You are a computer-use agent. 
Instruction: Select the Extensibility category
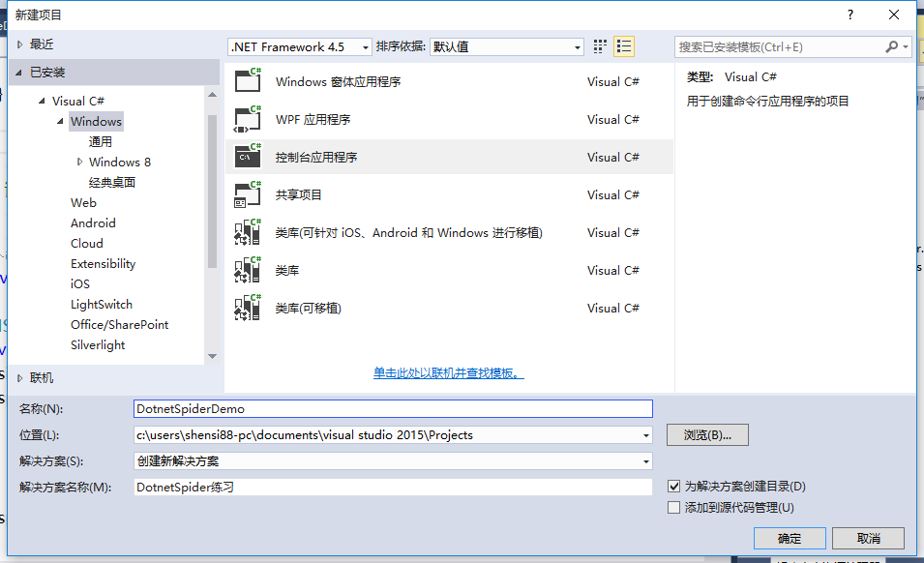pyautogui.click(x=104, y=263)
